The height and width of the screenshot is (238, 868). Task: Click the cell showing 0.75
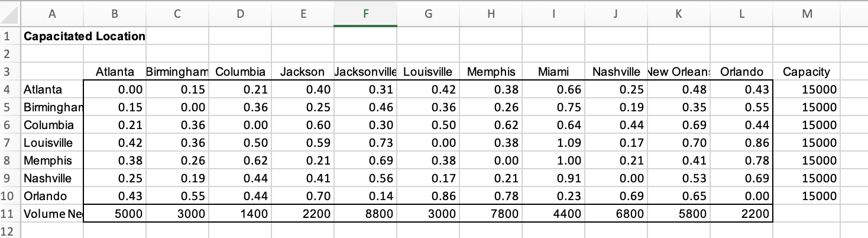point(553,108)
